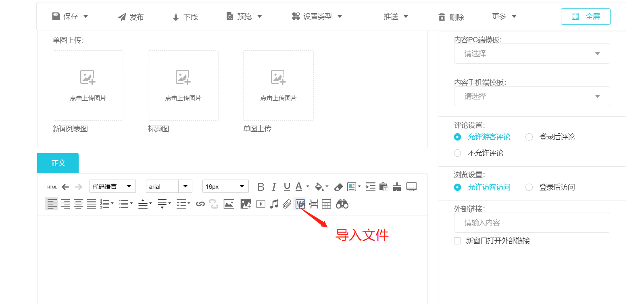The height and width of the screenshot is (304, 644).
Task: Insert a hyperlink
Action: click(x=200, y=204)
